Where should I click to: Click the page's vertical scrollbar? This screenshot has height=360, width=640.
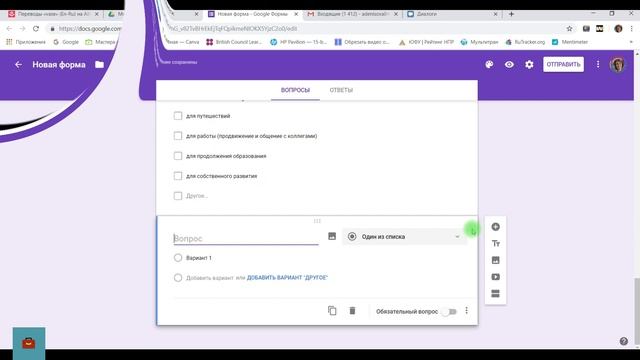pos(637,311)
